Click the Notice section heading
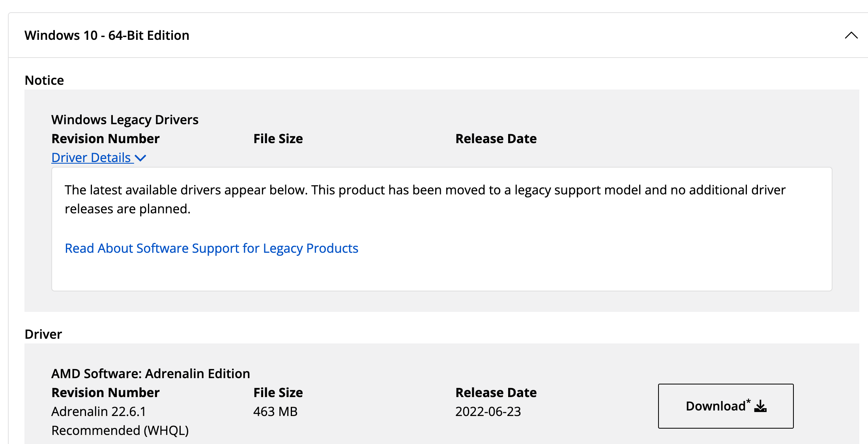This screenshot has width=868, height=444. tap(44, 80)
